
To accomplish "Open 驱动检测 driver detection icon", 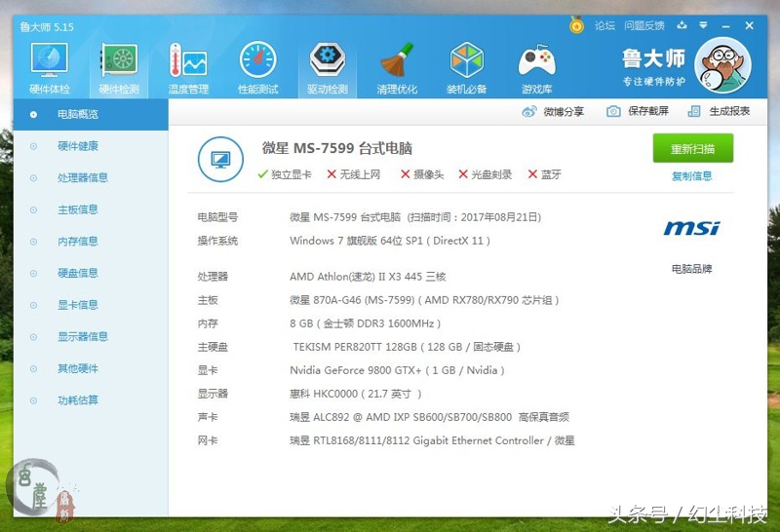I will pyautogui.click(x=328, y=67).
